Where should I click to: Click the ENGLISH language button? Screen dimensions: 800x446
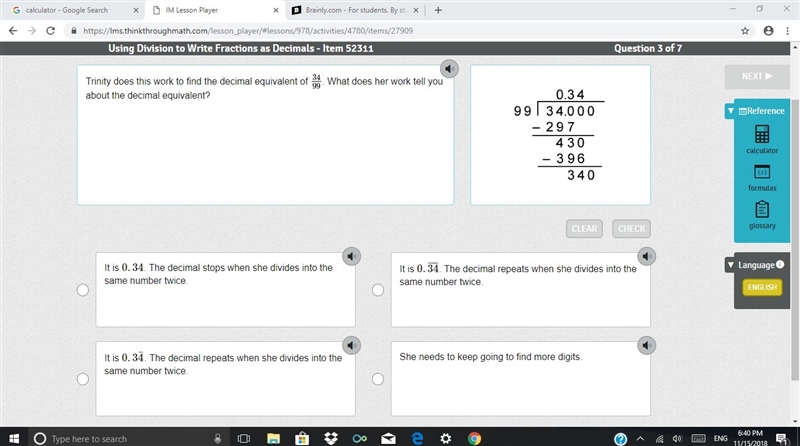[762, 287]
